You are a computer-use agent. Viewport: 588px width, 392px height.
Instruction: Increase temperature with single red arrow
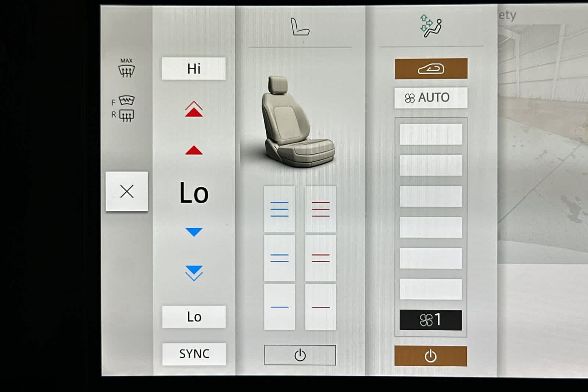[194, 150]
